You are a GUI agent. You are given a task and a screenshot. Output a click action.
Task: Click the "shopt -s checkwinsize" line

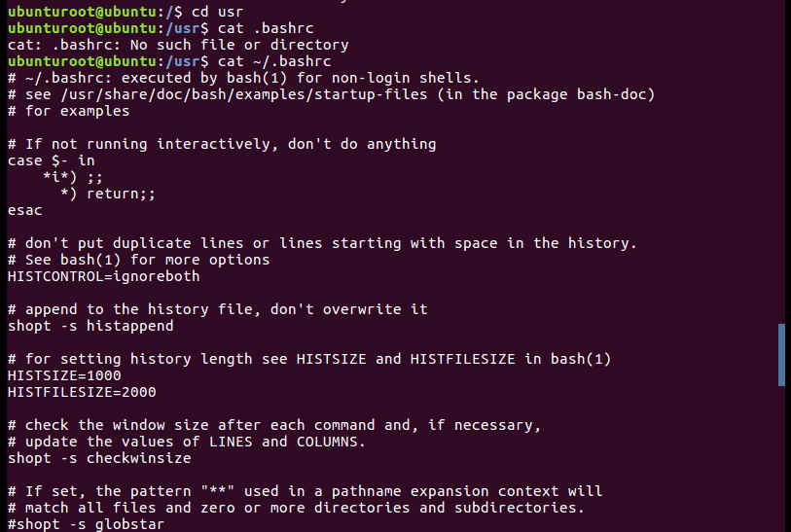[99, 458]
